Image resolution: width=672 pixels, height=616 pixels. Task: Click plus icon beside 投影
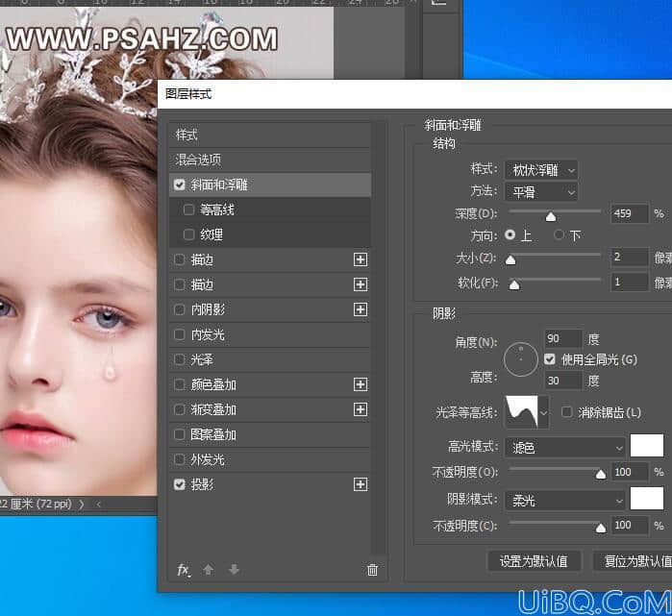(360, 484)
